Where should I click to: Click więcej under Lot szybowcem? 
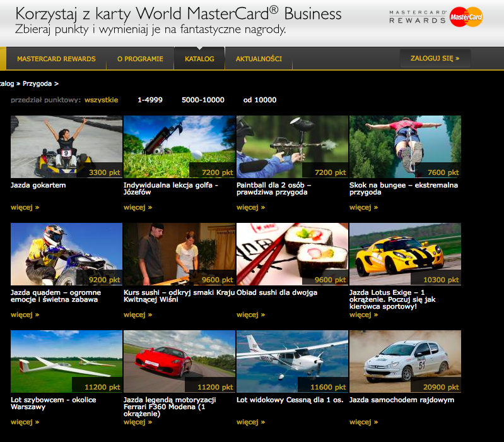(x=25, y=422)
